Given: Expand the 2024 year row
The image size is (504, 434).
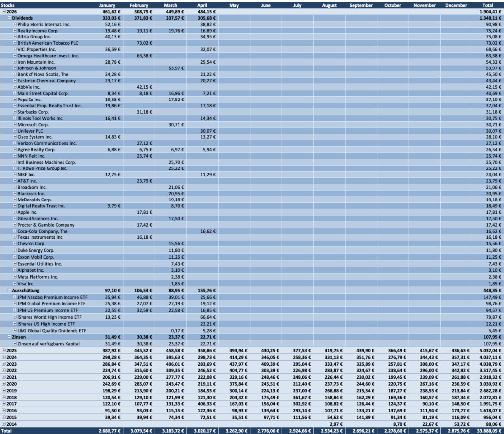Looking at the screenshot, I should 4,357.
